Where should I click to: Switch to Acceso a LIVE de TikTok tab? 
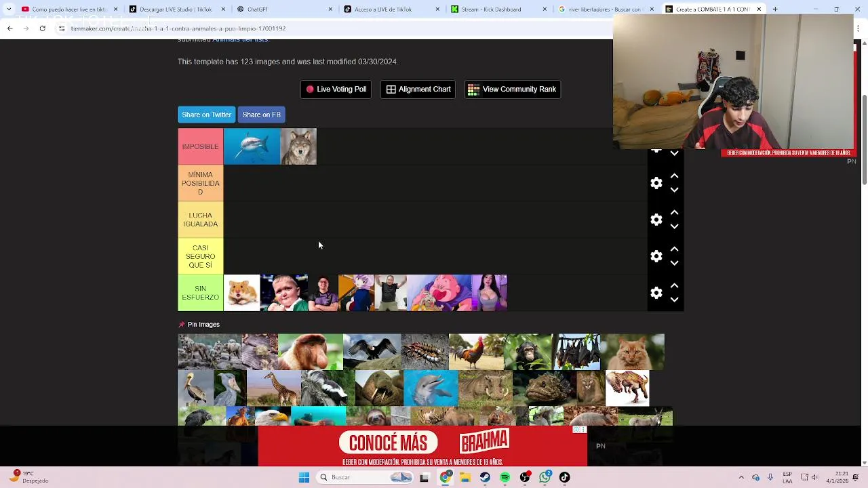click(x=391, y=9)
